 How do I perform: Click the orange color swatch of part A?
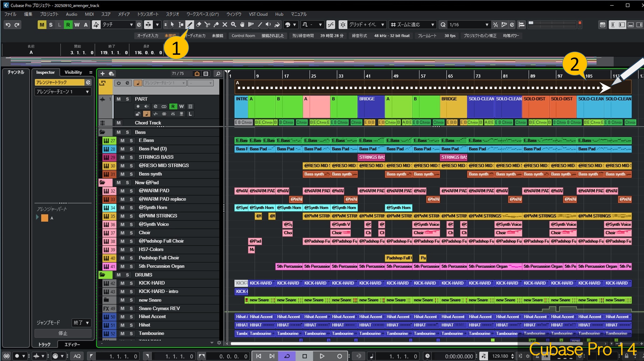pos(45,218)
